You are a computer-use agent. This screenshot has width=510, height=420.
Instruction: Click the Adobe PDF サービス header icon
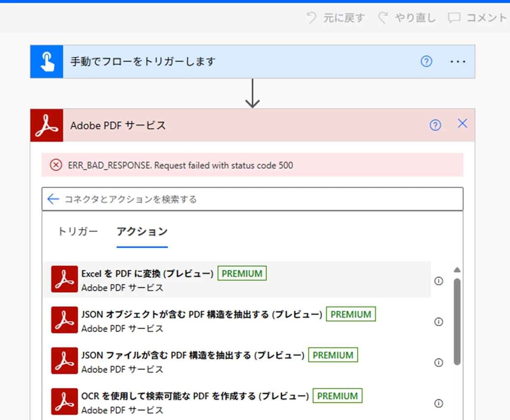click(x=47, y=125)
